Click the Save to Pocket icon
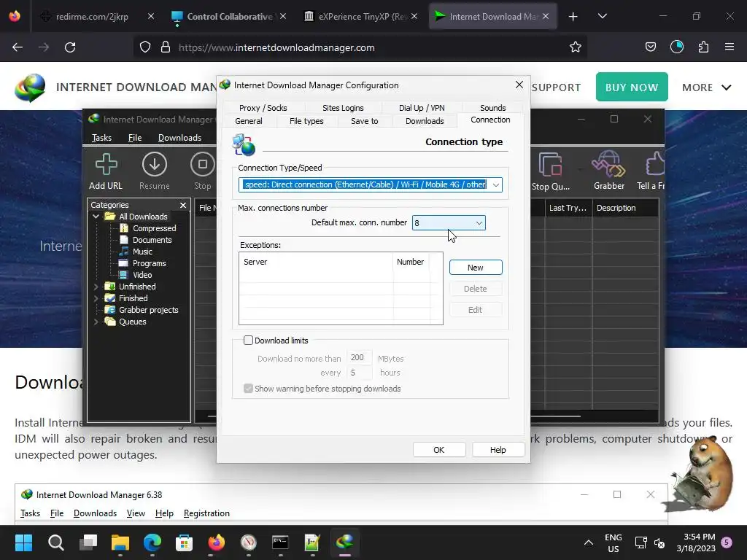This screenshot has height=560, width=747. click(x=650, y=47)
